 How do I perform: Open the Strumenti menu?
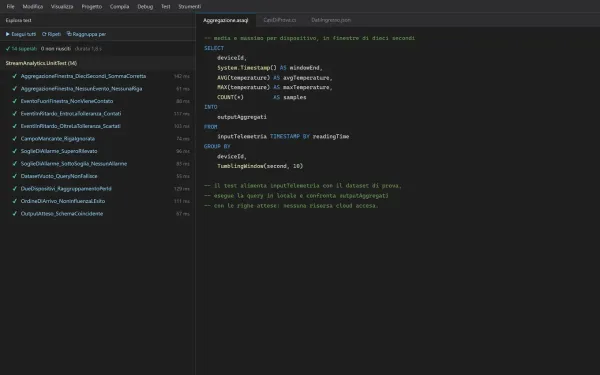click(189, 7)
